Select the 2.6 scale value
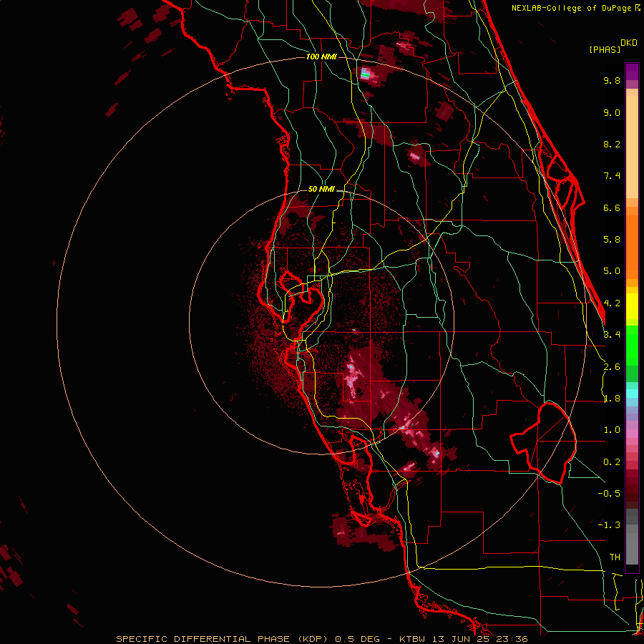 (x=612, y=367)
